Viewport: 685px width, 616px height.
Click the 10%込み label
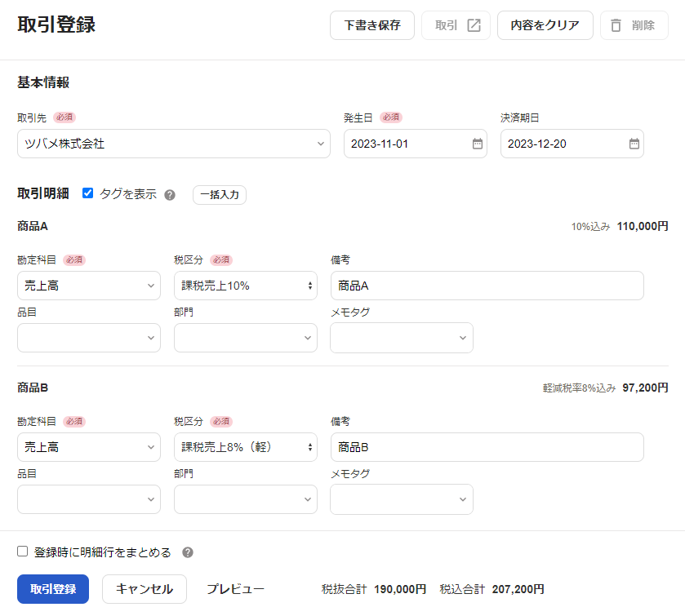click(590, 227)
